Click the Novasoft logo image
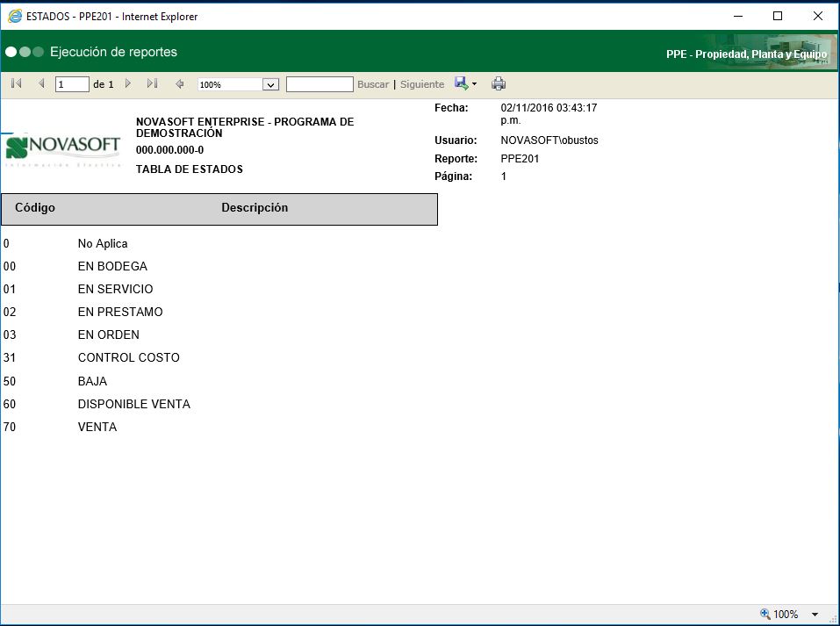 click(62, 149)
